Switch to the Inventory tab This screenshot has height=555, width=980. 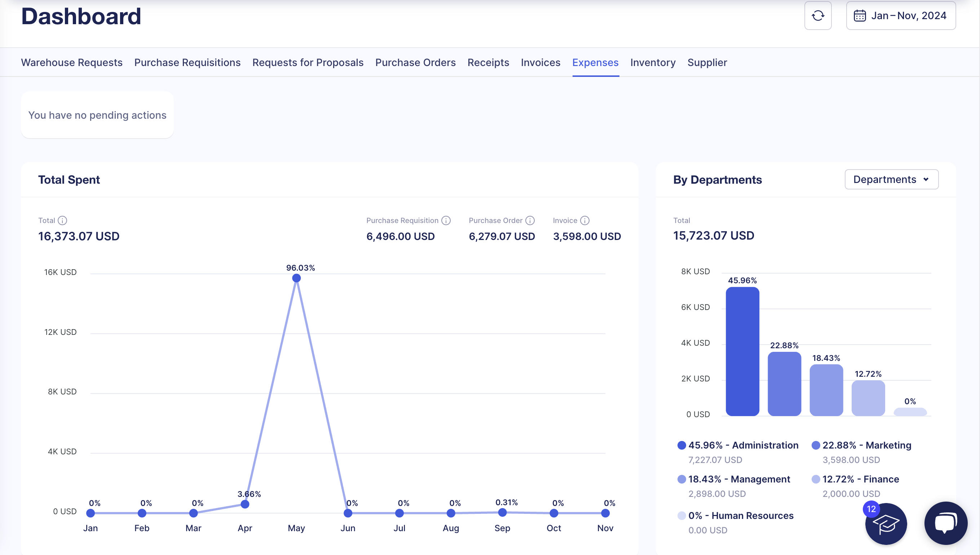coord(653,62)
